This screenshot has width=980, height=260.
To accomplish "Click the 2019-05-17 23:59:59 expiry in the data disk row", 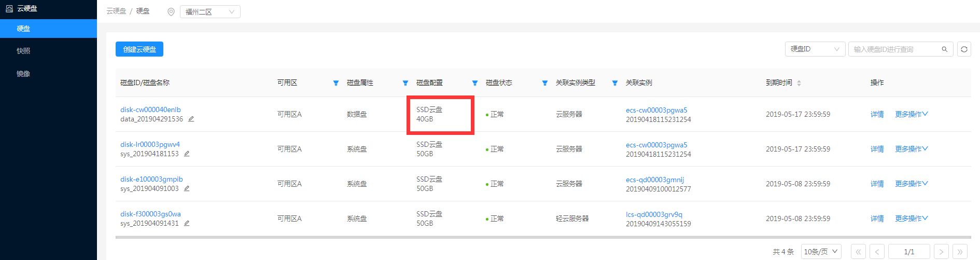I will point(798,114).
